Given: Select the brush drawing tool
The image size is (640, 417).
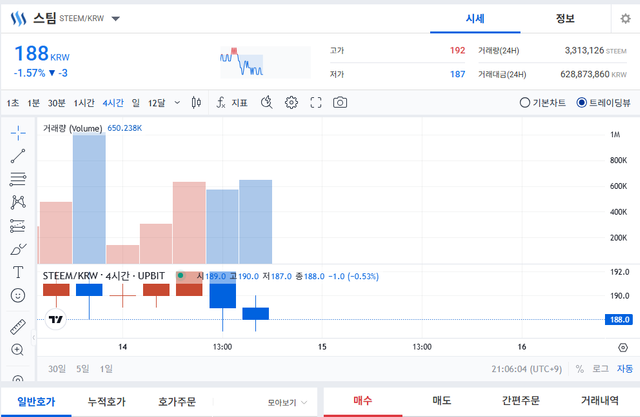Looking at the screenshot, I should pyautogui.click(x=18, y=249).
